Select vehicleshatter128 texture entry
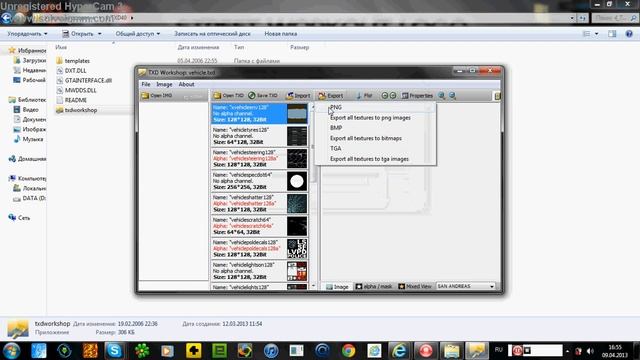Image resolution: width=640 pixels, height=360 pixels. [260, 203]
